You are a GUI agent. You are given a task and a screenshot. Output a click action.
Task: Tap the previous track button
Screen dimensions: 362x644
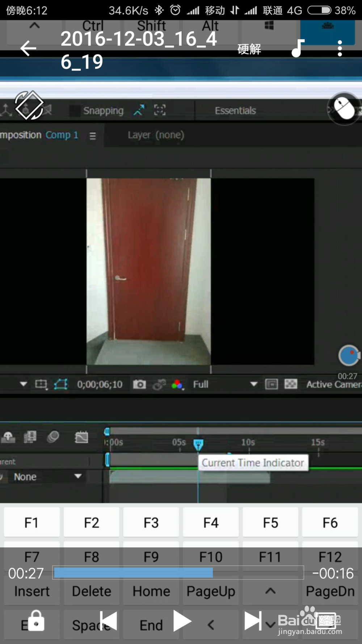(x=108, y=621)
